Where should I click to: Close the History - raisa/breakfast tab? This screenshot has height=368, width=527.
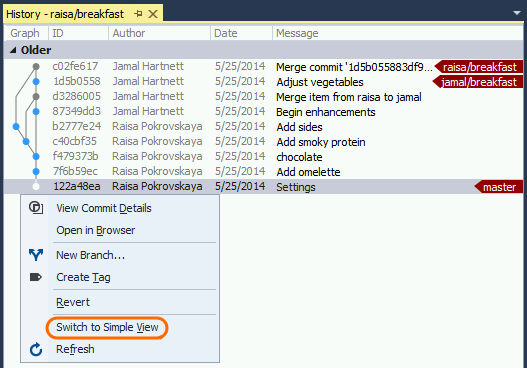pos(153,14)
